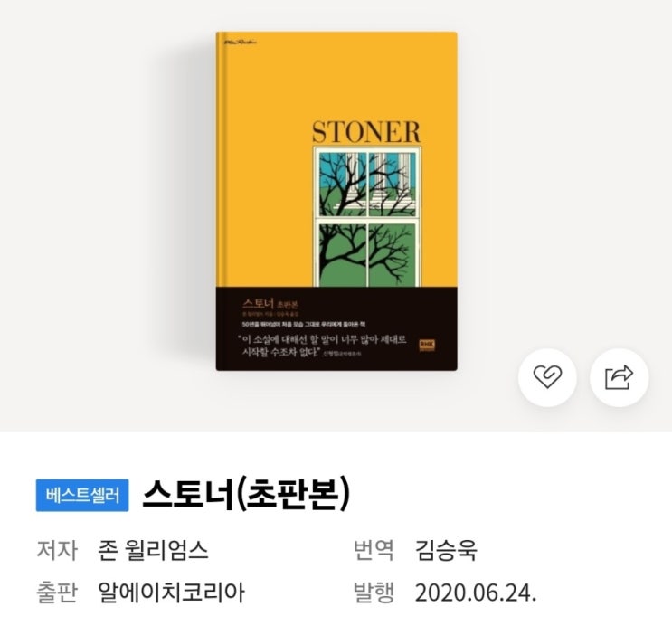This screenshot has height=626, width=672.
Task: Open the 스토너(초판본) title heading
Action: [246, 495]
